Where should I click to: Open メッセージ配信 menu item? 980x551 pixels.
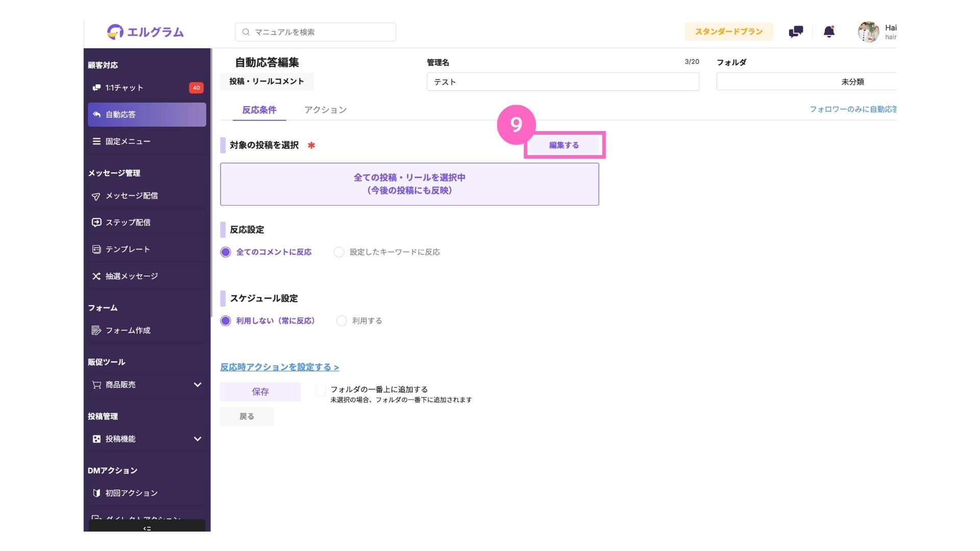[147, 196]
